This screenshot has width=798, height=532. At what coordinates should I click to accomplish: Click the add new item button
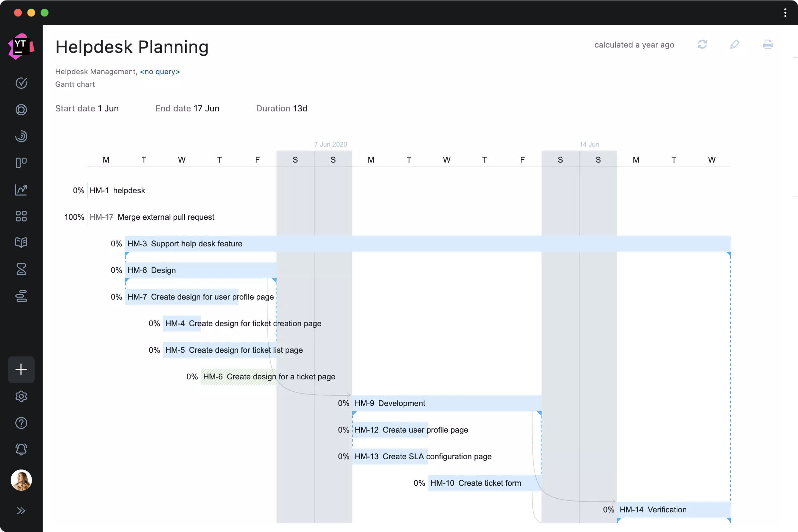[x=21, y=369]
